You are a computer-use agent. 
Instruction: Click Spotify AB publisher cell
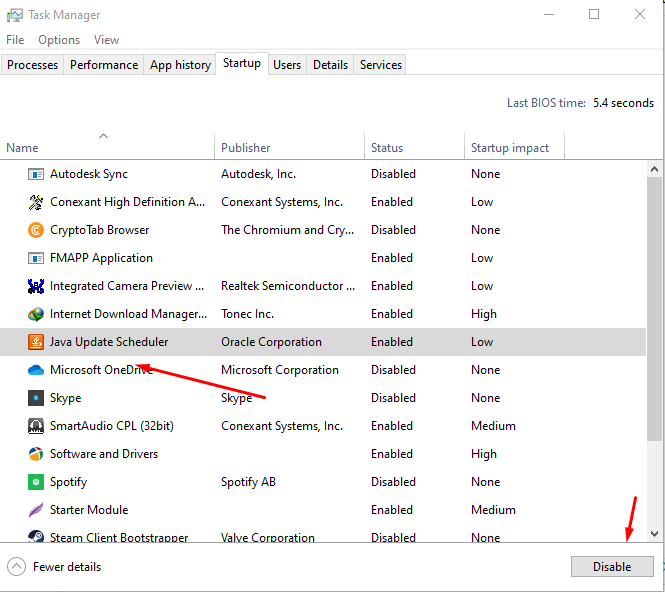pos(248,482)
